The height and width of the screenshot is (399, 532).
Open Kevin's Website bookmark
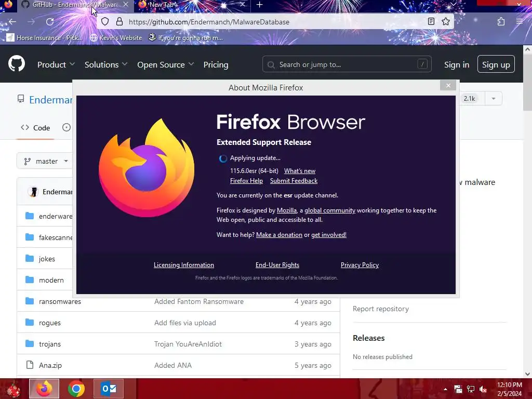[x=116, y=37]
